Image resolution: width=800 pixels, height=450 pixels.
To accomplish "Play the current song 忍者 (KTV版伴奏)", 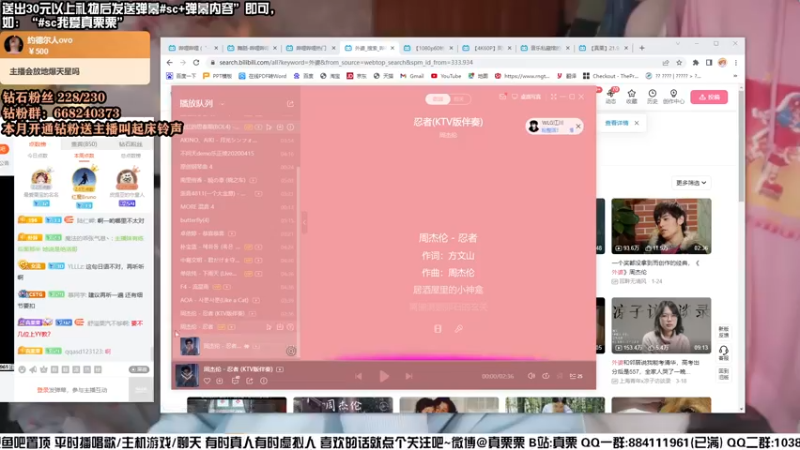I will pyautogui.click(x=384, y=376).
